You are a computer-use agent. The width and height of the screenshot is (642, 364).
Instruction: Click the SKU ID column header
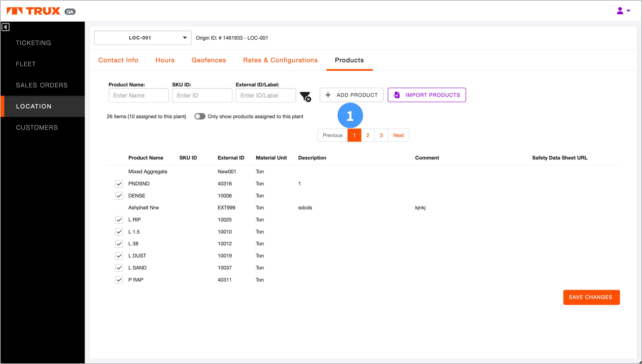pos(188,158)
